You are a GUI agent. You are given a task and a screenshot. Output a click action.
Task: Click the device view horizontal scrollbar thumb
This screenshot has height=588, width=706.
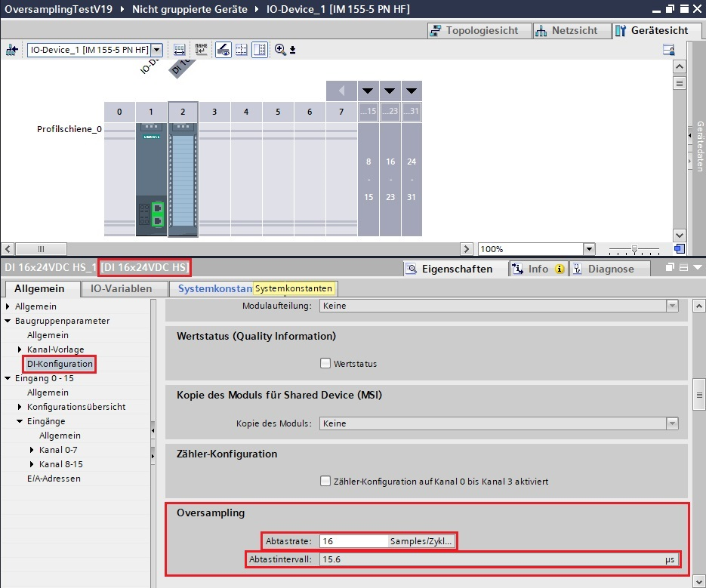point(41,248)
